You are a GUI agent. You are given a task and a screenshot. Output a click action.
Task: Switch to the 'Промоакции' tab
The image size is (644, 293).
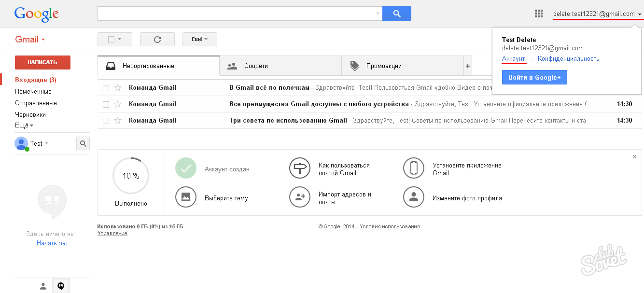point(402,66)
